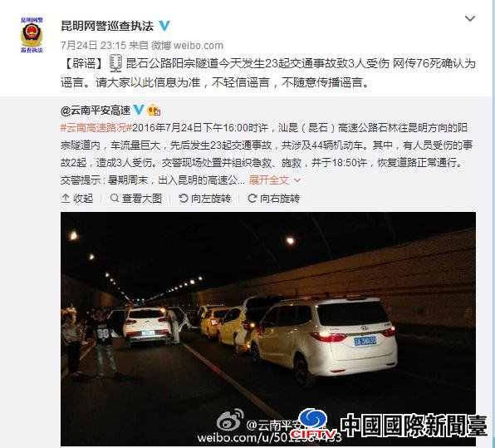This screenshot has width=495, height=448.
Task: Click the magnifier icon beside 查看大图
Action: point(115,198)
